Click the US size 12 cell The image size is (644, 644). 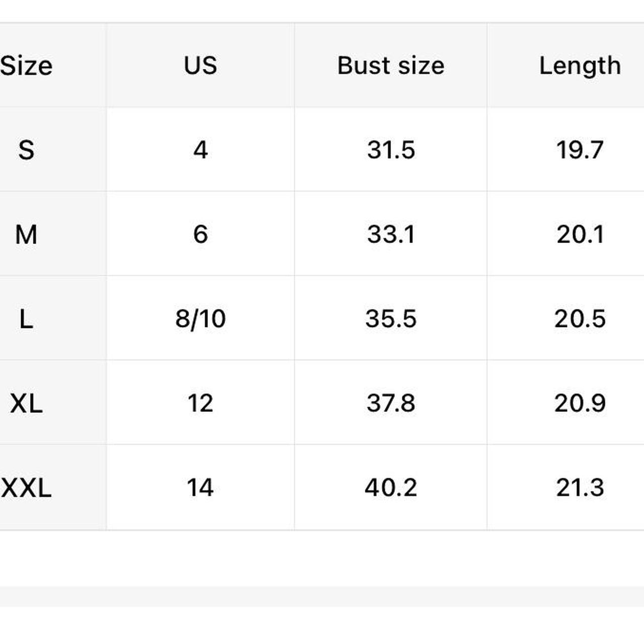tap(200, 403)
